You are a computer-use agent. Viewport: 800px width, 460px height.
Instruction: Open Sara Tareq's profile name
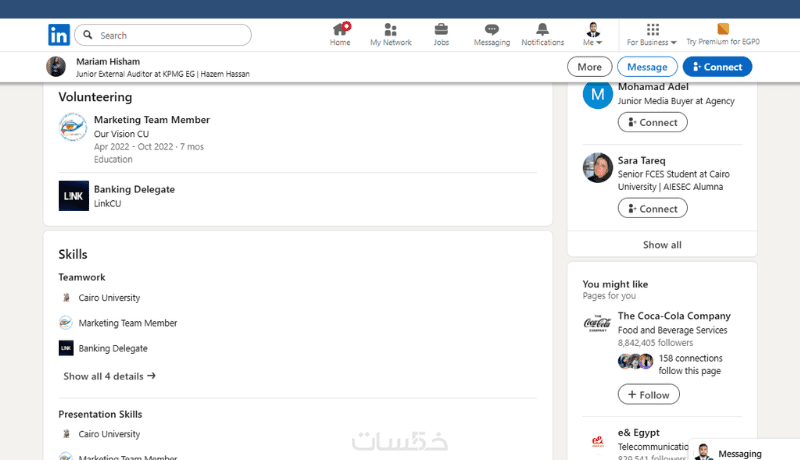point(641,161)
